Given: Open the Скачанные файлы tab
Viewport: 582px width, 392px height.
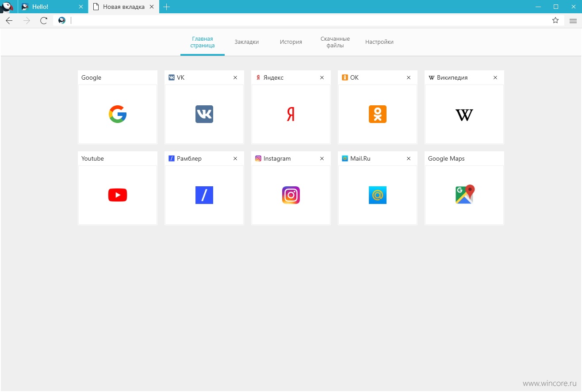Looking at the screenshot, I should click(335, 42).
